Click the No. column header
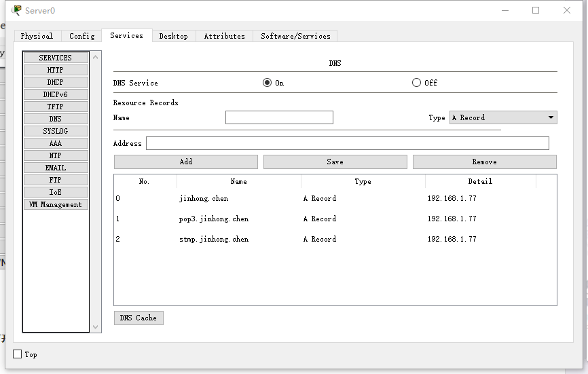Viewport: 588px width, 374px height. click(x=145, y=181)
